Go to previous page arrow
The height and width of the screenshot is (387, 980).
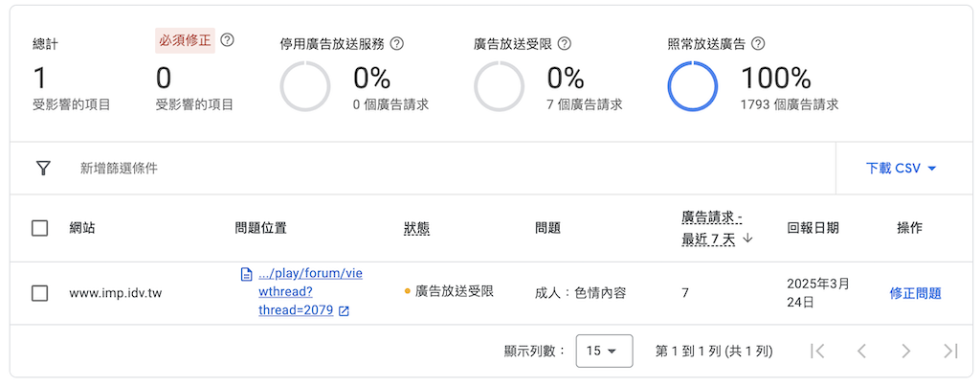861,351
